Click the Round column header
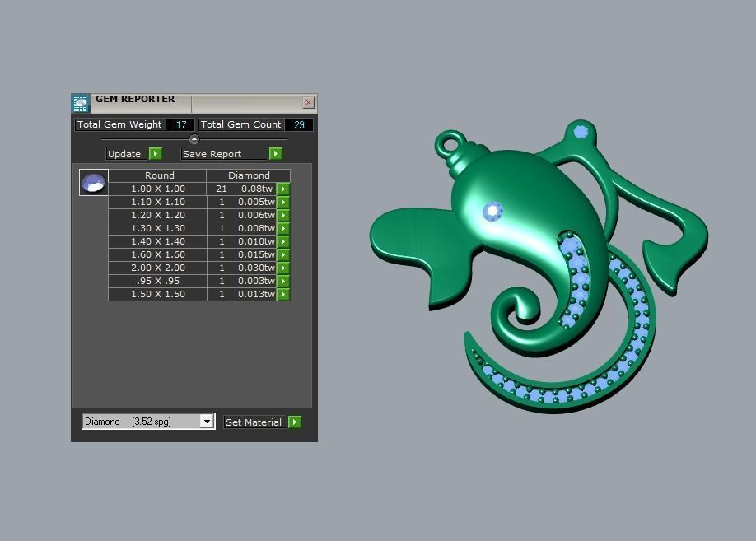Viewport: 756px width, 541px height. [x=157, y=175]
